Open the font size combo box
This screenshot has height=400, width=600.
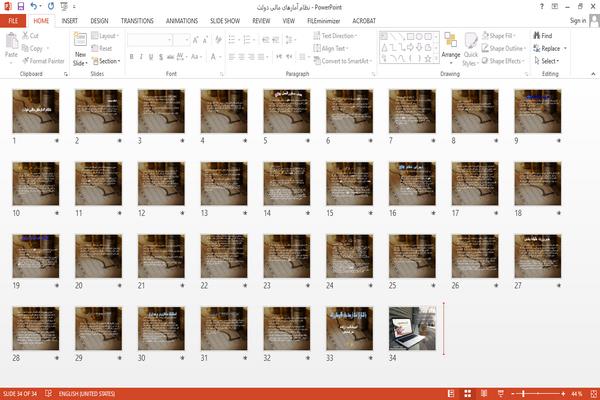tap(181, 40)
